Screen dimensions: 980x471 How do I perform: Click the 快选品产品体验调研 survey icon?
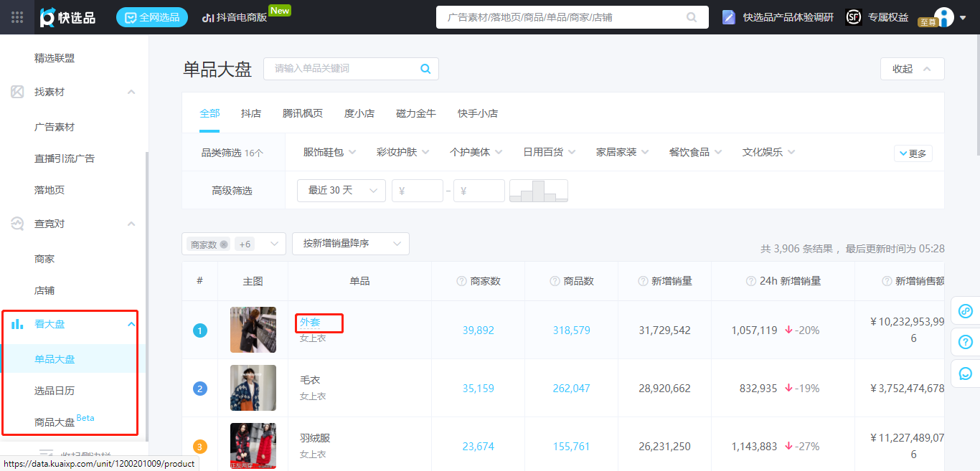click(729, 17)
